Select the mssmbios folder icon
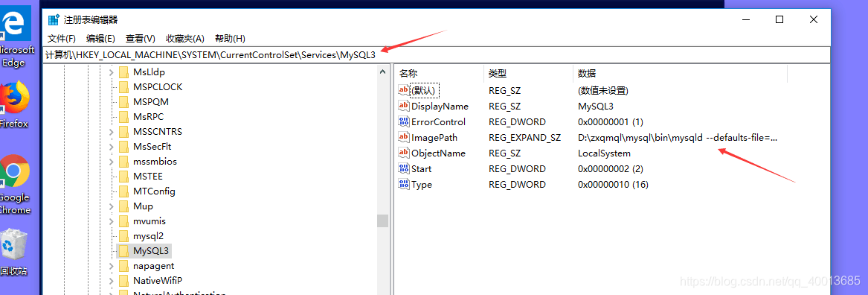This screenshot has height=295, width=868. click(123, 162)
